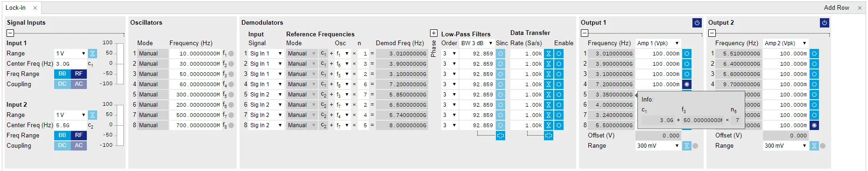
Task: Select AC coupling for Input 2
Action: 79,145
